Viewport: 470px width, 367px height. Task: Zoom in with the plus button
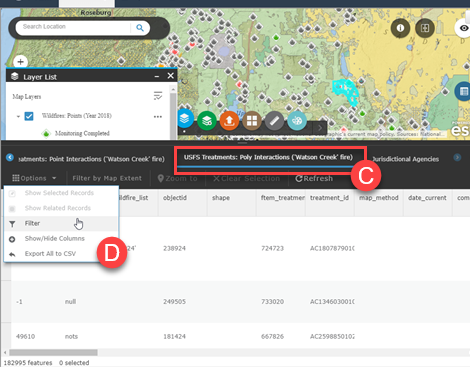coord(20,62)
